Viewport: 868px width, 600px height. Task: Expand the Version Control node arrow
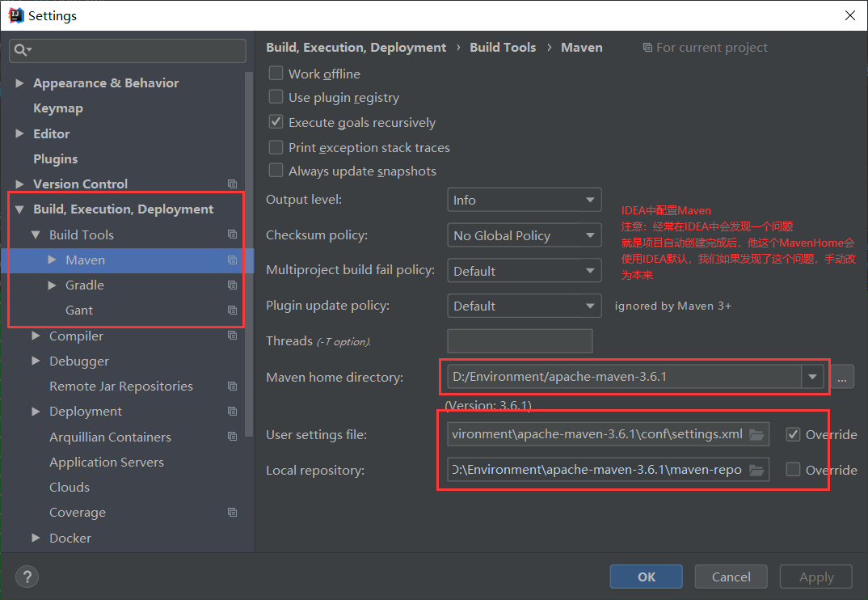click(20, 184)
